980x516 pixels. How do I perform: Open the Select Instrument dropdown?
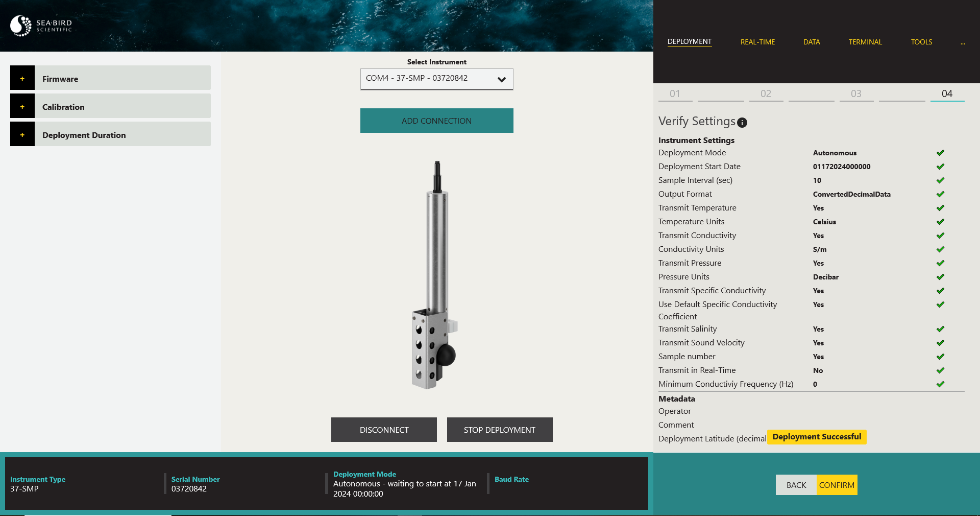pyautogui.click(x=436, y=79)
